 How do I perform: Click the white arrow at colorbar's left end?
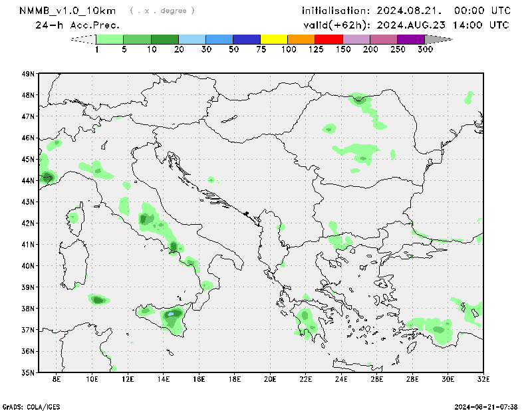click(x=83, y=40)
